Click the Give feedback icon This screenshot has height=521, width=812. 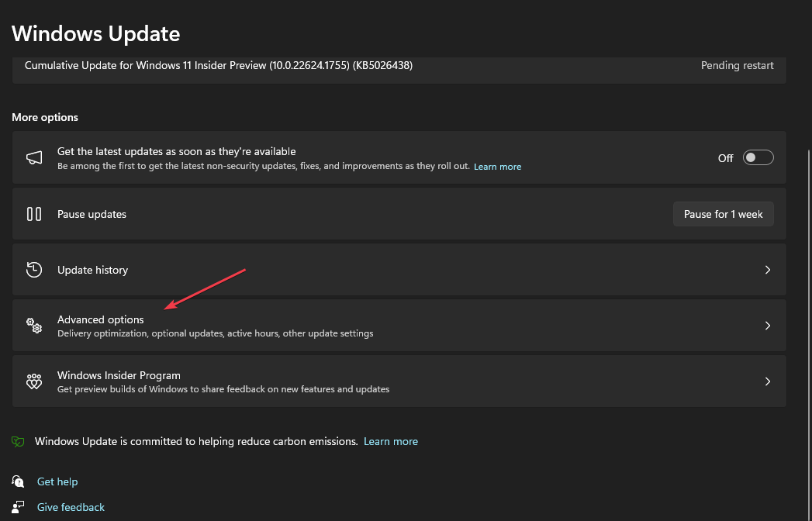pyautogui.click(x=18, y=507)
